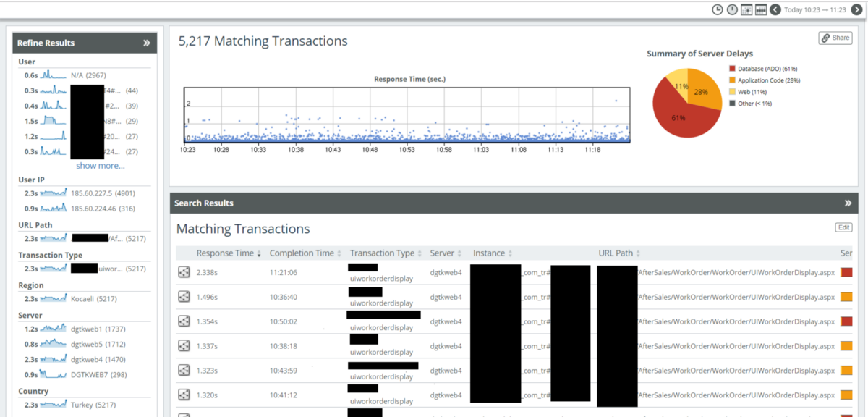This screenshot has height=417, width=868.
Task: Open transaction details icon for 2.338s row
Action: click(x=184, y=272)
